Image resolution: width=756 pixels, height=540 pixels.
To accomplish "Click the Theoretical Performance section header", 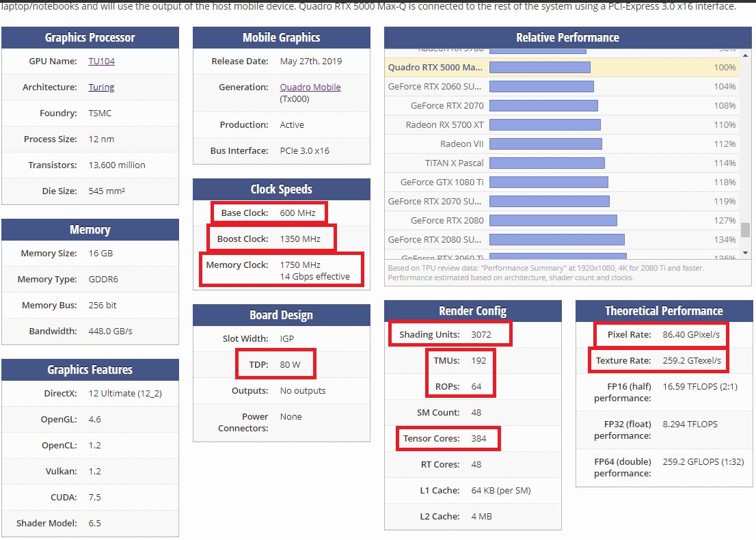I will point(664,311).
